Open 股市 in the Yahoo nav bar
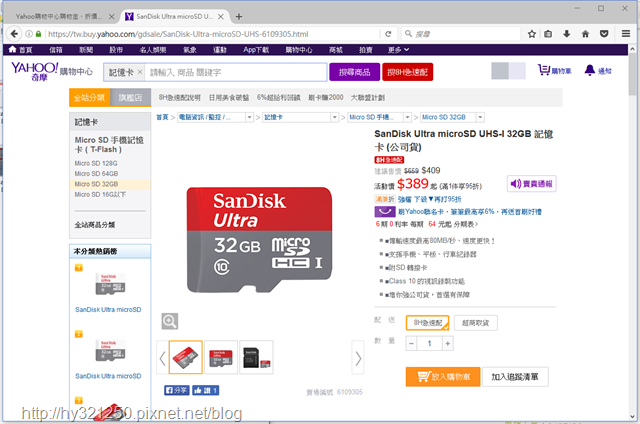Screen dimensions: 640x424 point(116,50)
